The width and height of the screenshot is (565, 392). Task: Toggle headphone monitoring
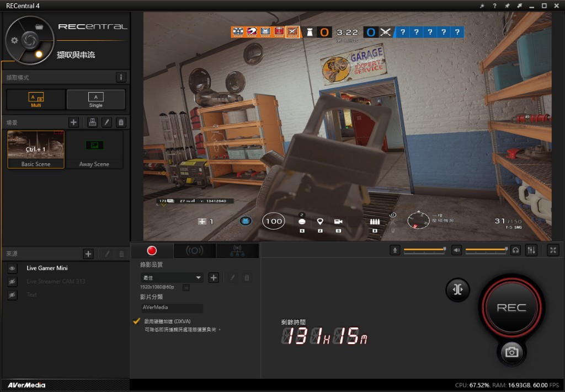click(x=516, y=250)
